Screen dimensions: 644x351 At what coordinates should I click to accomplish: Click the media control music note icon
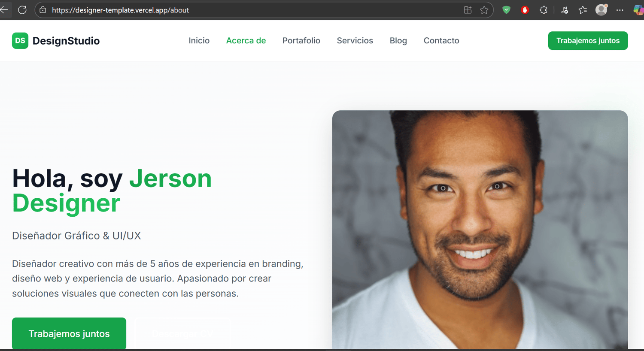click(565, 10)
